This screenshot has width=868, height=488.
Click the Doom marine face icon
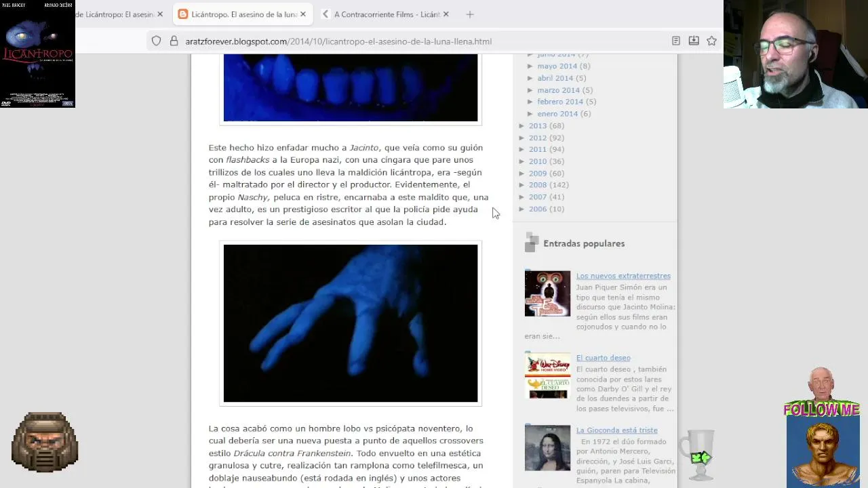pyautogui.click(x=45, y=443)
